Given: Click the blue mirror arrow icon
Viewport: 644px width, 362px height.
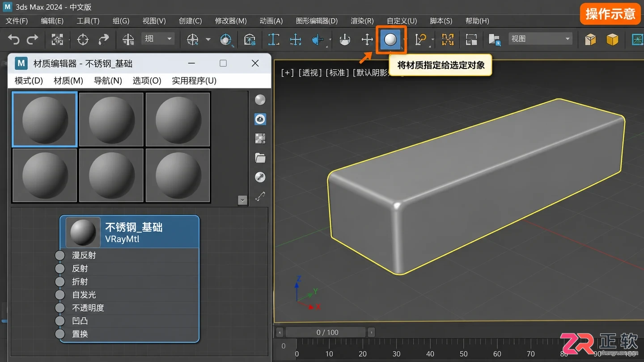Looking at the screenshot, I should [318, 40].
